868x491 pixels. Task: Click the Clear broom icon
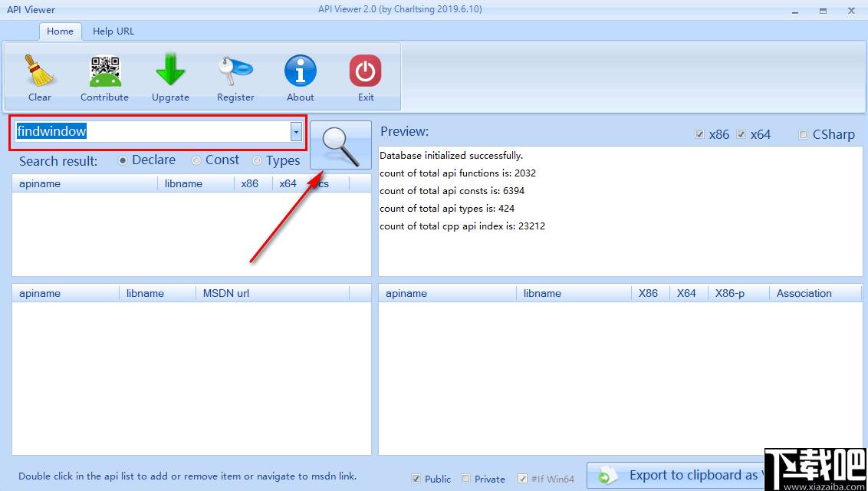point(39,71)
